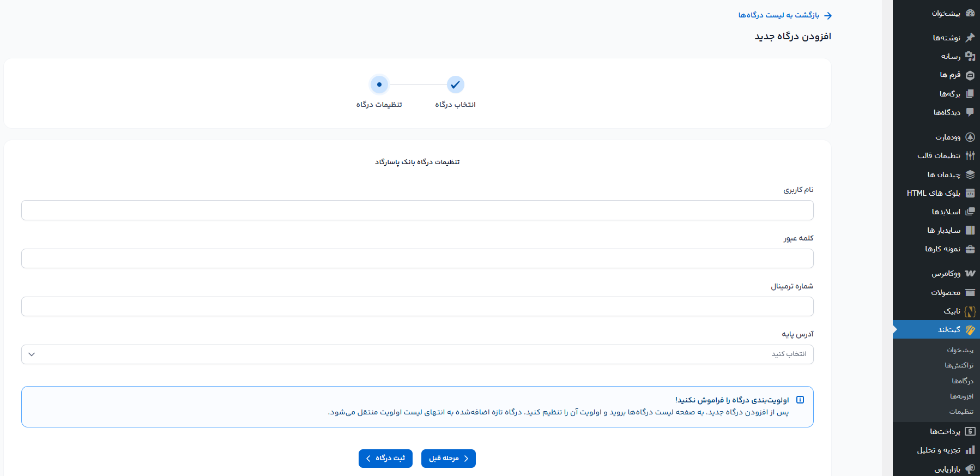Focus the نام کاربری input field
This screenshot has width=980, height=476.
[x=418, y=210]
